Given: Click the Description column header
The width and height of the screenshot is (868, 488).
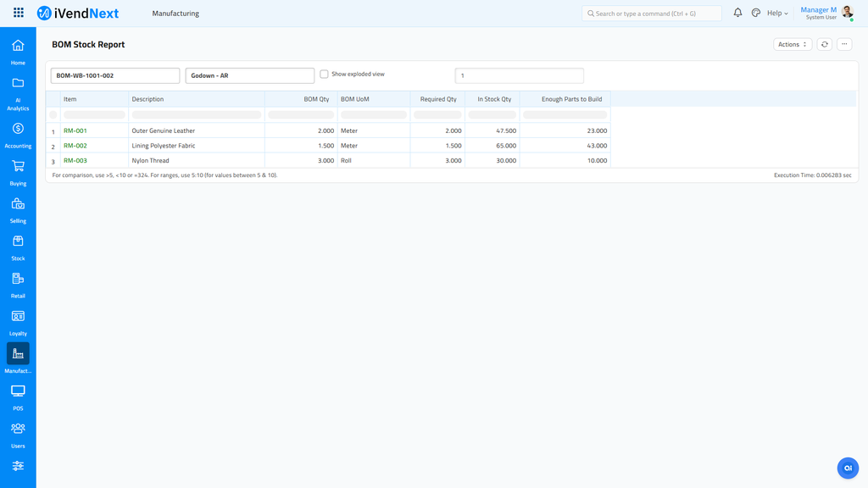Looking at the screenshot, I should point(197,99).
